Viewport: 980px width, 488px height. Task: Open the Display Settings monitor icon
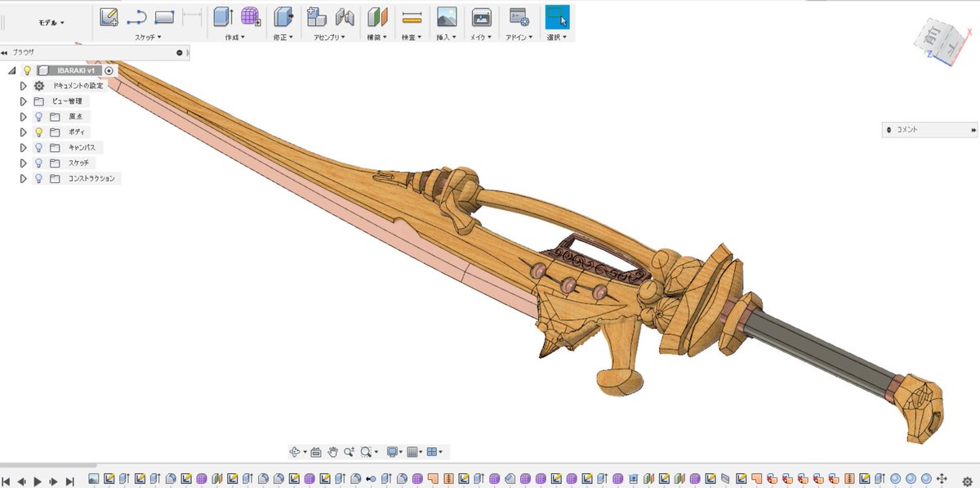pyautogui.click(x=392, y=451)
